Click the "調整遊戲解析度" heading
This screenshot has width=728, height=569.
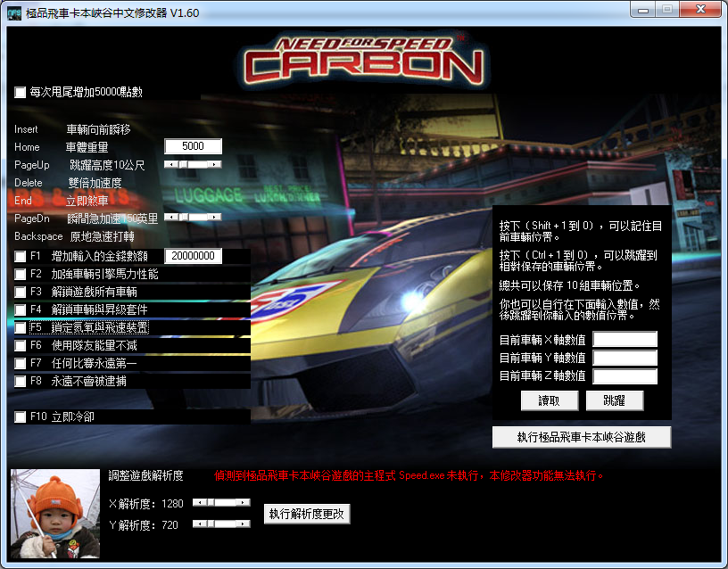145,475
